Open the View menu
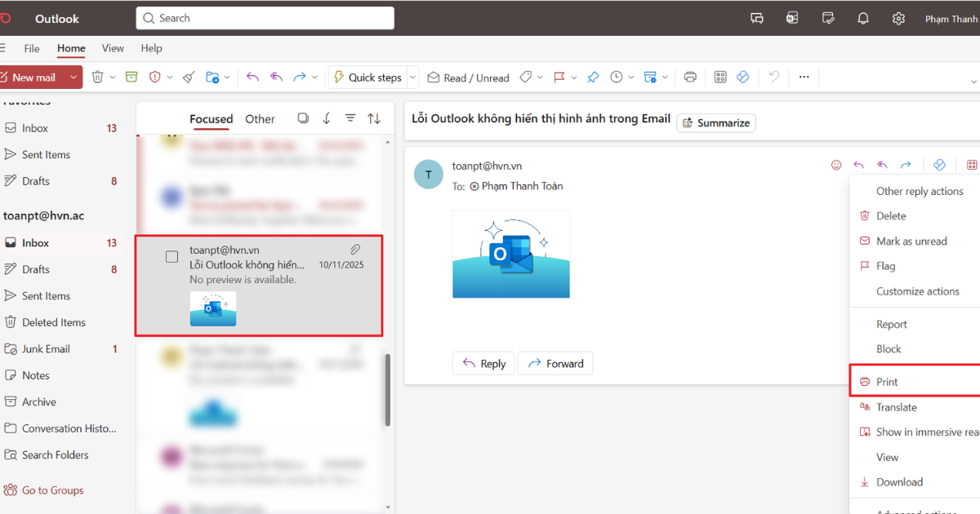Viewport: 980px width, 514px height. tap(113, 48)
